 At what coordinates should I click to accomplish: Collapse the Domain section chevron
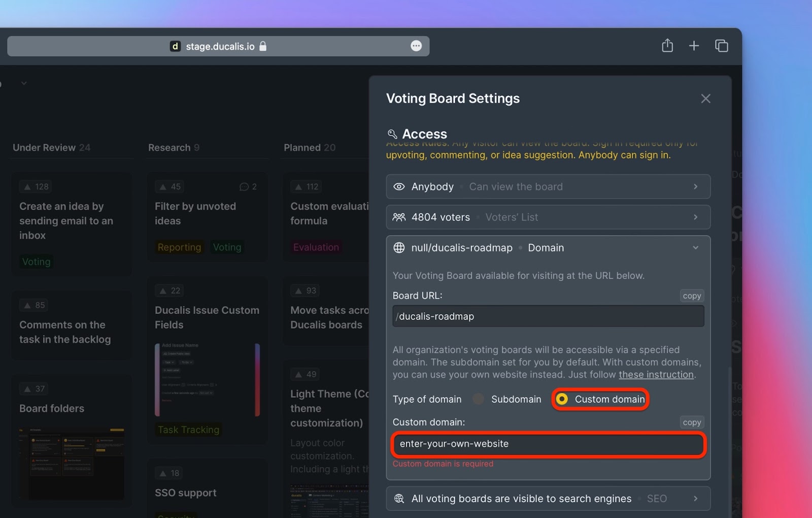[696, 248]
